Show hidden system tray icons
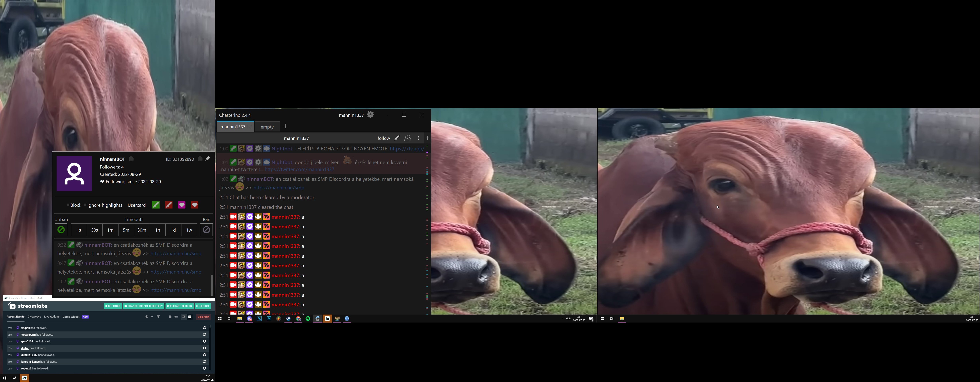980x382 pixels. [x=562, y=319]
